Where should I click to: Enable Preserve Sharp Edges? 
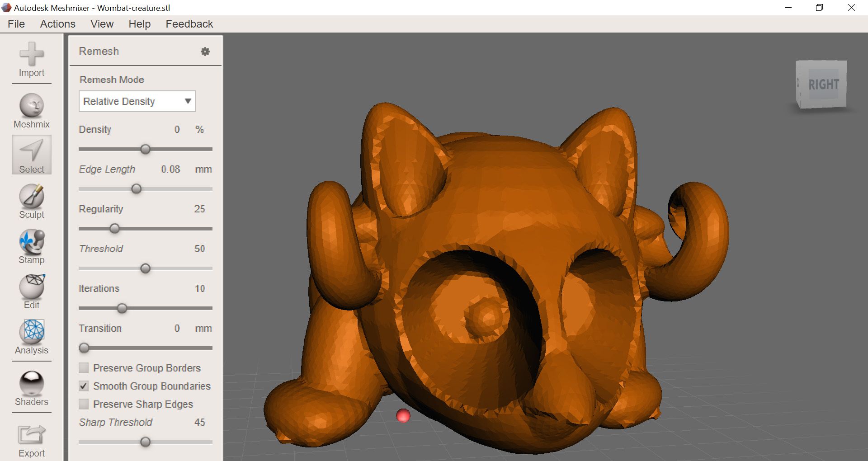[83, 404]
